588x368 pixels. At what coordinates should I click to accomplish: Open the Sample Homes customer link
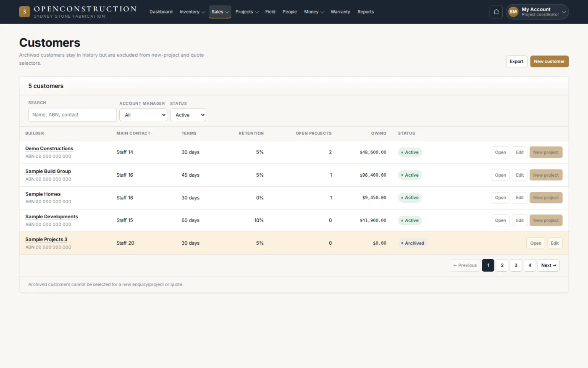pyautogui.click(x=43, y=194)
